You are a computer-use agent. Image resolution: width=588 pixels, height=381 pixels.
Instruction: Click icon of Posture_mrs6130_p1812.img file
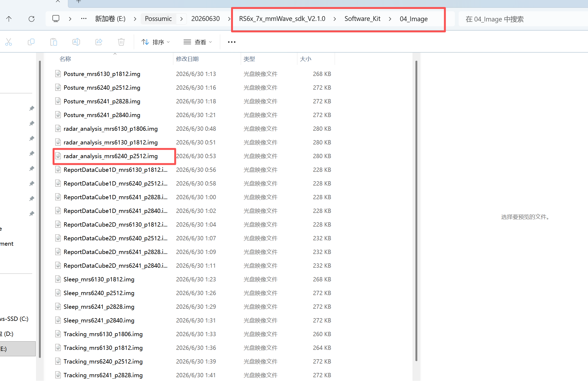coord(58,74)
